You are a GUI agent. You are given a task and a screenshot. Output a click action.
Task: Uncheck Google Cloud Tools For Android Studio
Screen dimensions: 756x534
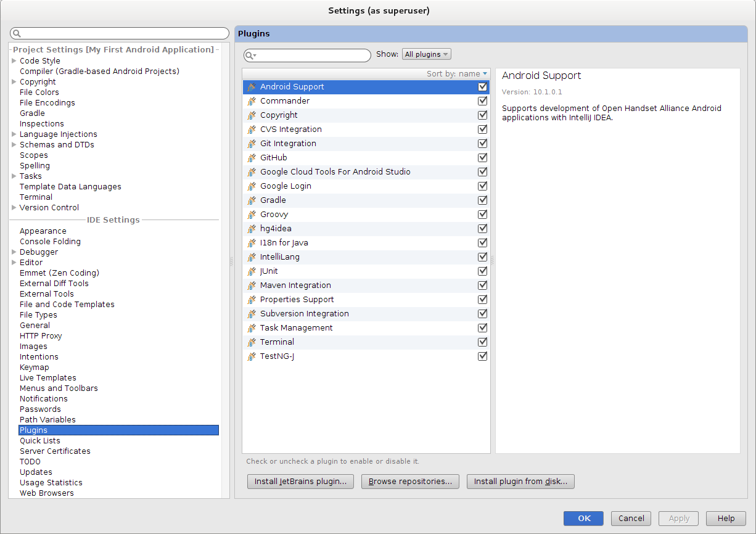point(483,172)
